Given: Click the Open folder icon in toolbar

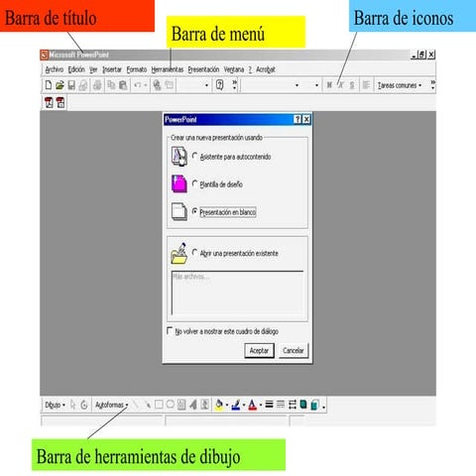Looking at the screenshot, I should (59, 85).
